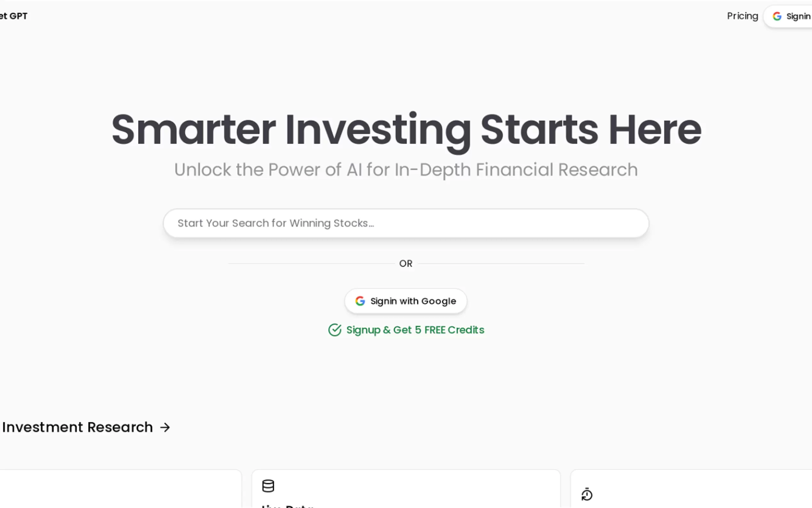
Task: Click the Google logo inside Signin with Google
Action: pos(360,301)
